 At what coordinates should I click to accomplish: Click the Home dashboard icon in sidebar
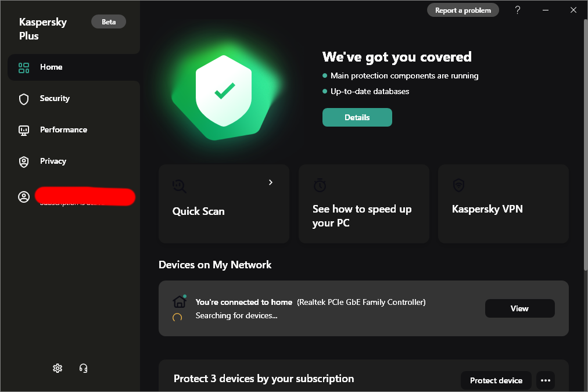[24, 67]
